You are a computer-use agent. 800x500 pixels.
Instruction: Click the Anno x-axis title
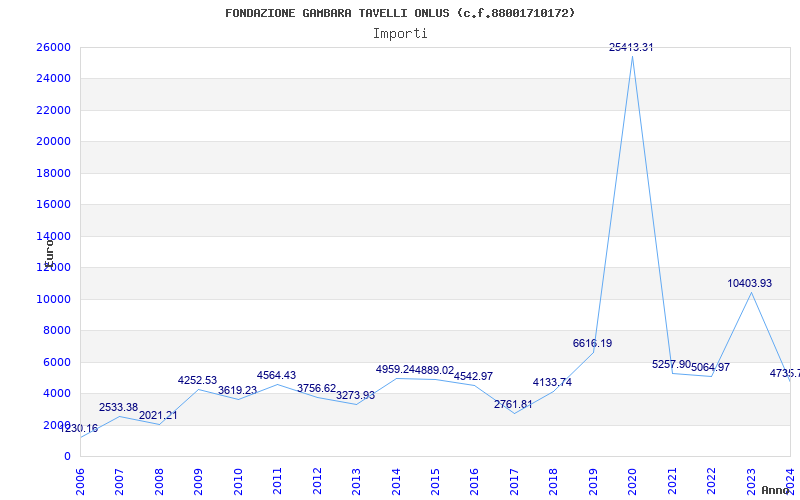[x=776, y=490]
